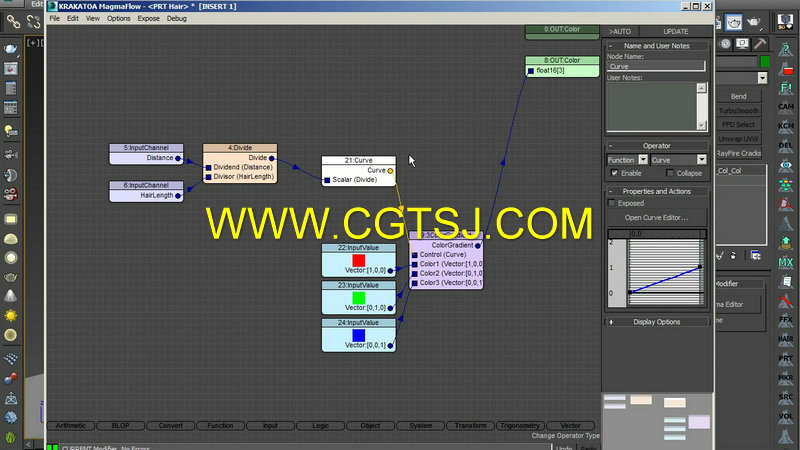Screen dimensions: 800x450
Task: Click the configure modifier sets icon
Action: coord(756,256)
